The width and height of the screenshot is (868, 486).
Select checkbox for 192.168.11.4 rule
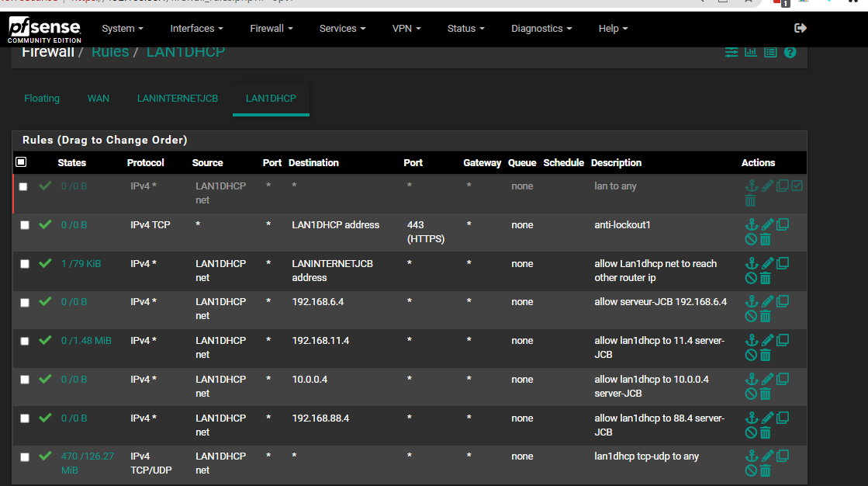pos(24,341)
